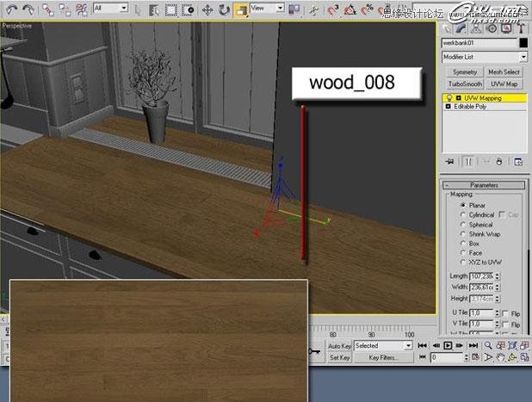Collapse the Parameters rollout
This screenshot has width=532, height=402.
[483, 185]
